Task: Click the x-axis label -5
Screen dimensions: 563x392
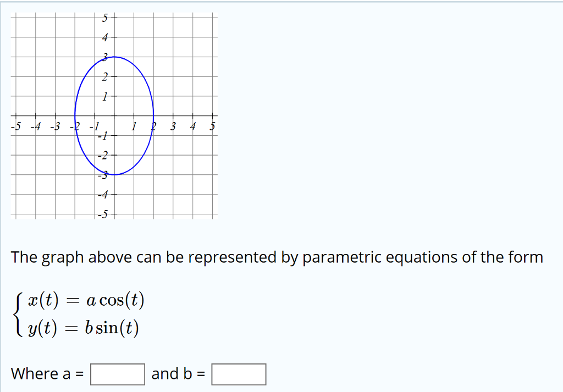Action: (15, 125)
